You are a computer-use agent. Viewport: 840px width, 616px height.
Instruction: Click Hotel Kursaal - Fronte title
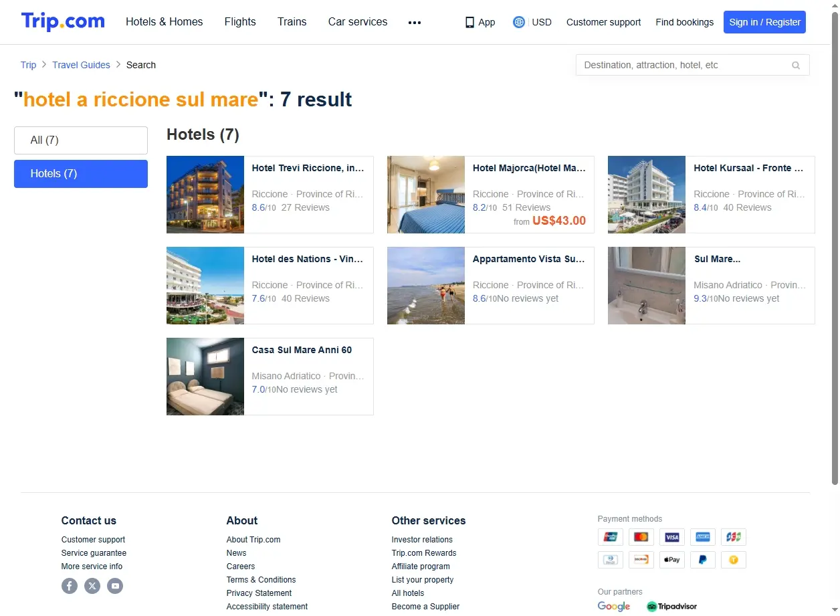point(748,168)
